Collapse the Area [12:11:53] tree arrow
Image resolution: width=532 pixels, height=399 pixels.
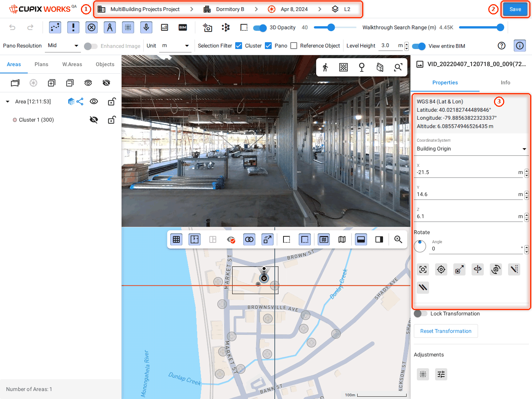8,101
